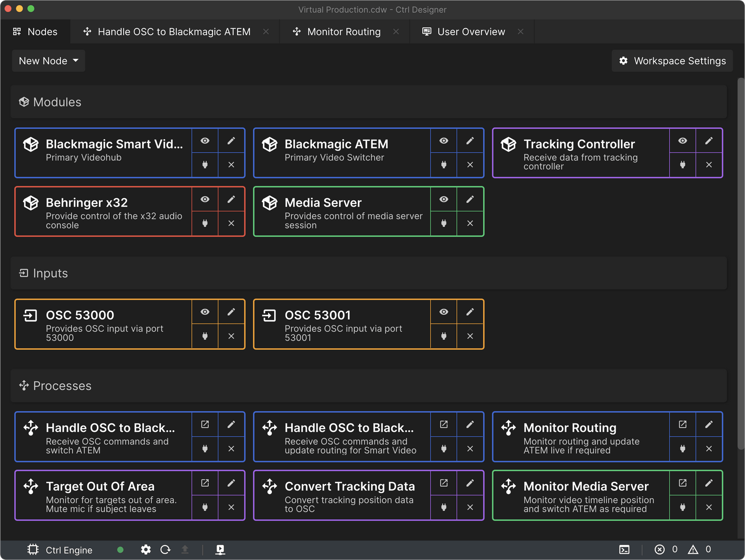Screen dimensions: 745x560
Task: Open the New Node dropdown
Action: (48, 61)
